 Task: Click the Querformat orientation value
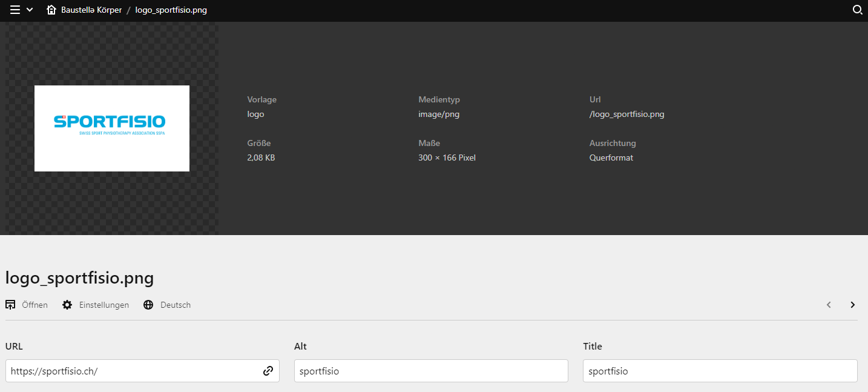(611, 158)
